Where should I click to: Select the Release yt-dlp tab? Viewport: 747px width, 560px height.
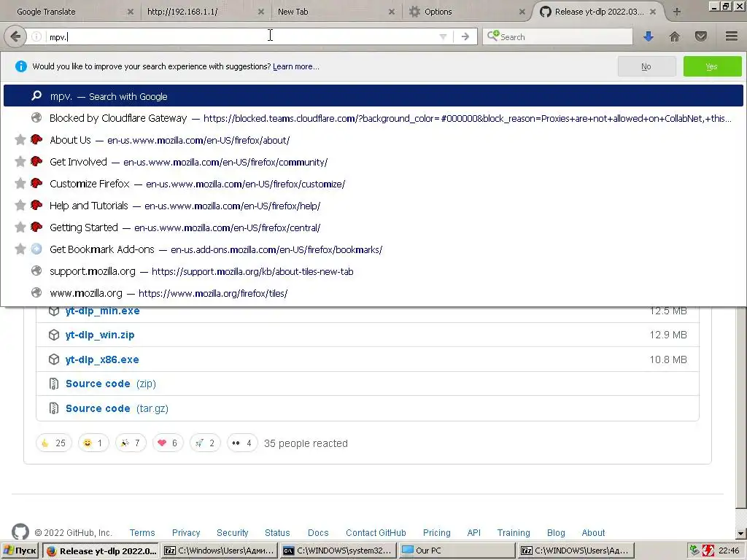(x=598, y=12)
